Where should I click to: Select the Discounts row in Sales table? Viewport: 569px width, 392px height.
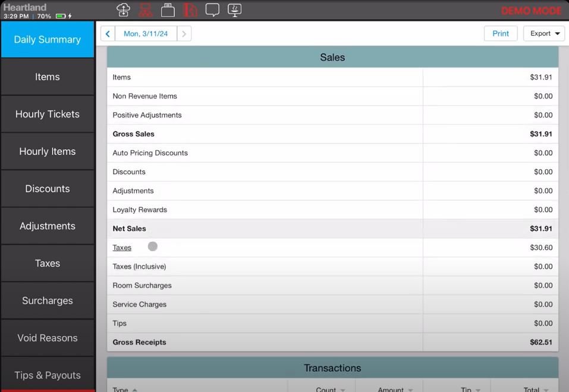332,172
